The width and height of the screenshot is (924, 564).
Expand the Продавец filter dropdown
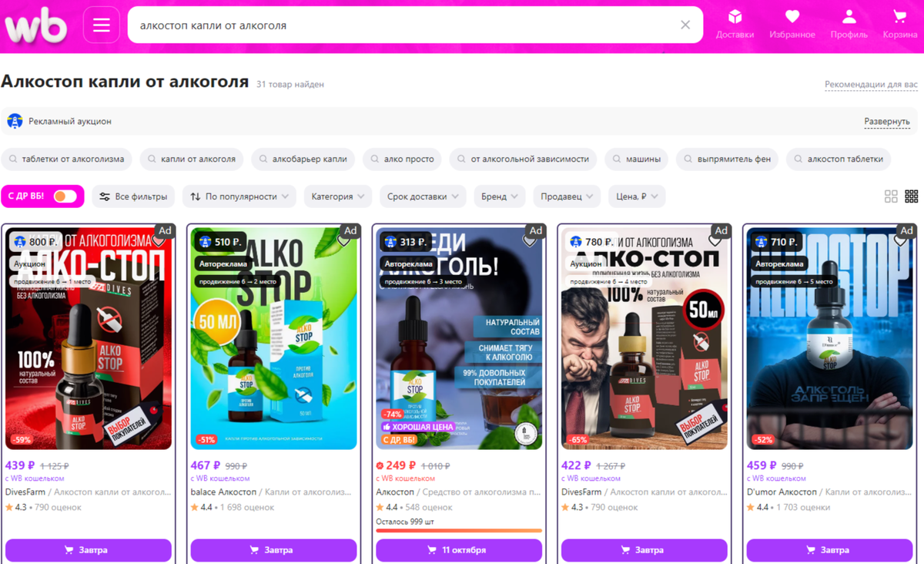[x=567, y=196]
